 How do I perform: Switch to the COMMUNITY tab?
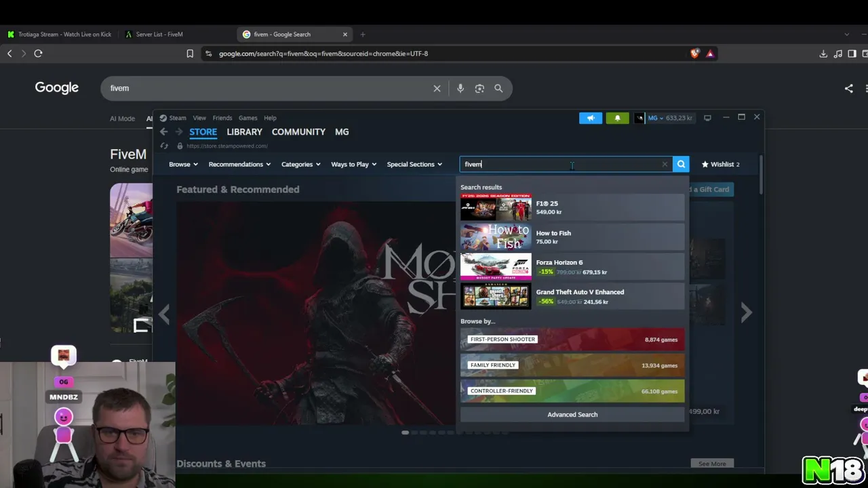(298, 132)
